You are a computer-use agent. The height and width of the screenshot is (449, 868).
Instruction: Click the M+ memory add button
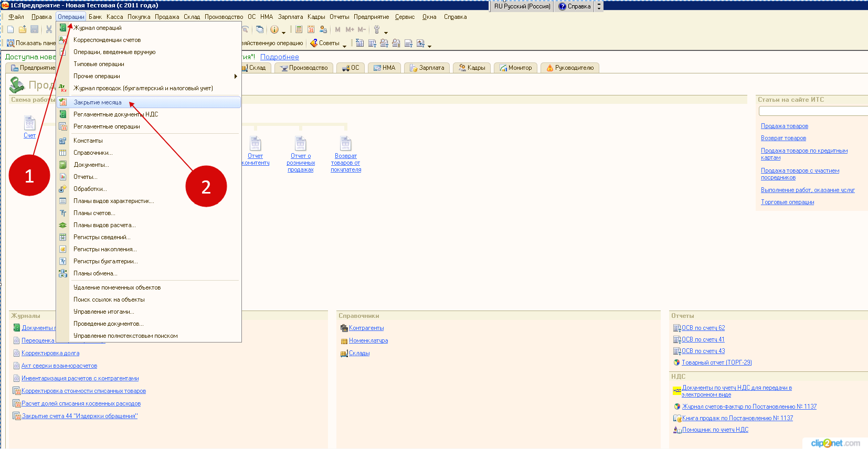tap(350, 29)
